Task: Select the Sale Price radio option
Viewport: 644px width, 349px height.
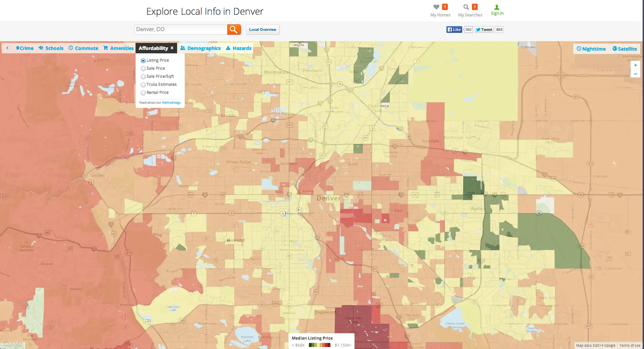Action: [x=143, y=69]
